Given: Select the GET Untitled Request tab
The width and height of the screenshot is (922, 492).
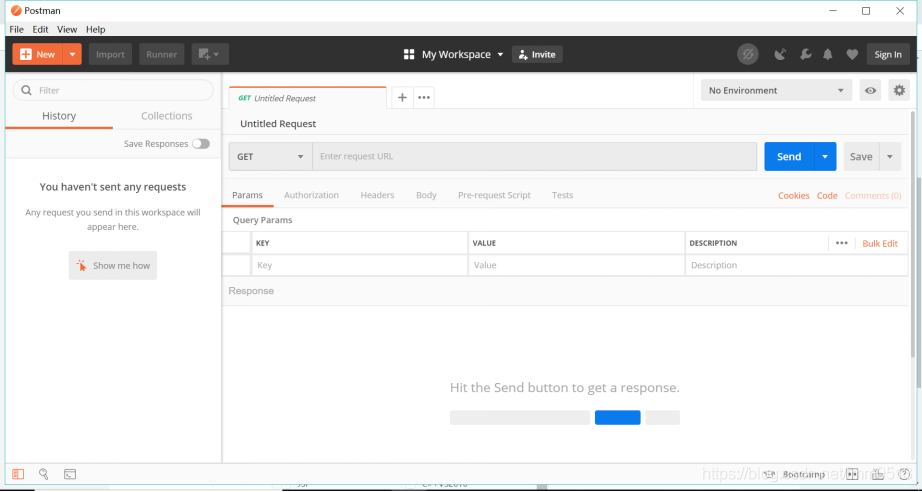Looking at the screenshot, I should (x=308, y=98).
